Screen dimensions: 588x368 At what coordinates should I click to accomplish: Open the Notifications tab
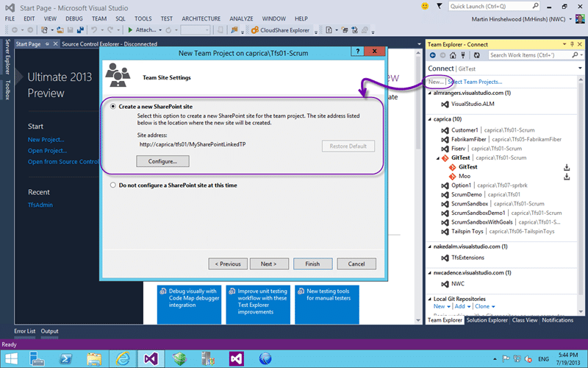click(x=557, y=320)
